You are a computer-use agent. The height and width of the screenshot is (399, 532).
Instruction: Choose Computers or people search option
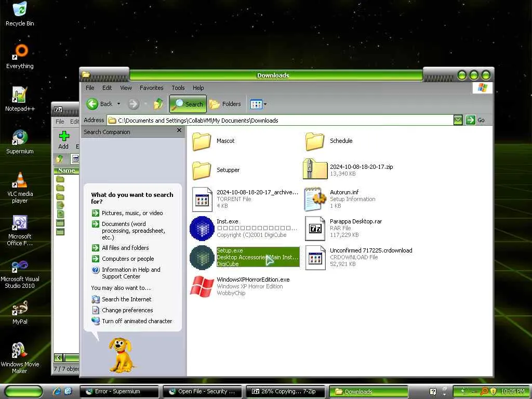click(x=123, y=259)
